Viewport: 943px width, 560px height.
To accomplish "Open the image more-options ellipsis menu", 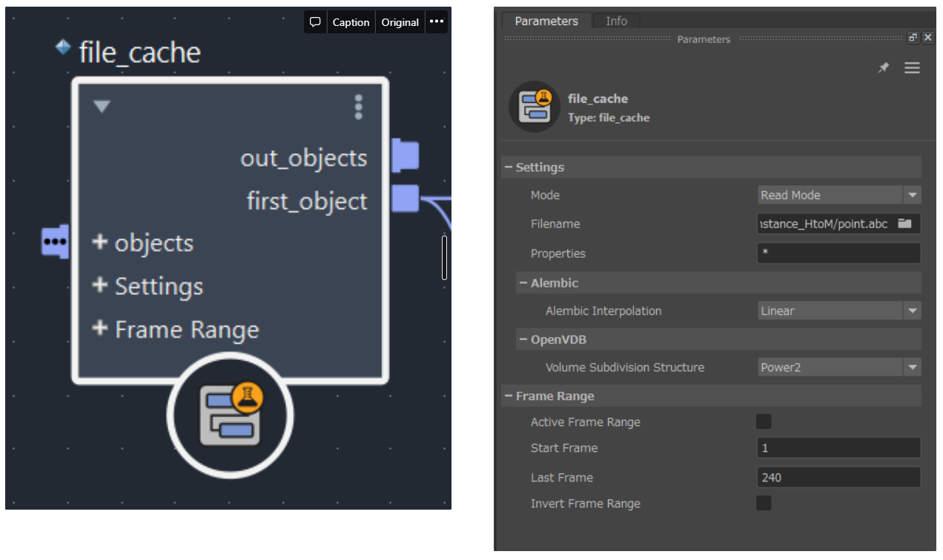I will (x=437, y=22).
